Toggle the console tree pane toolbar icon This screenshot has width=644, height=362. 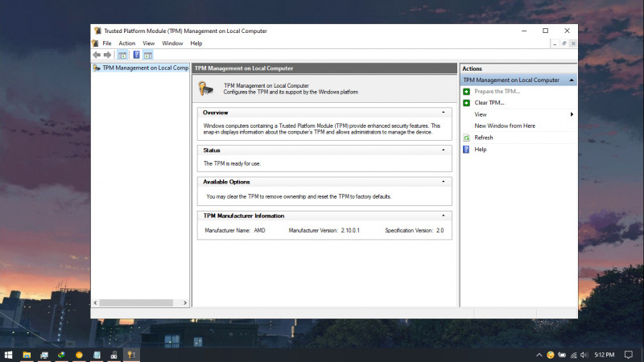tap(122, 55)
